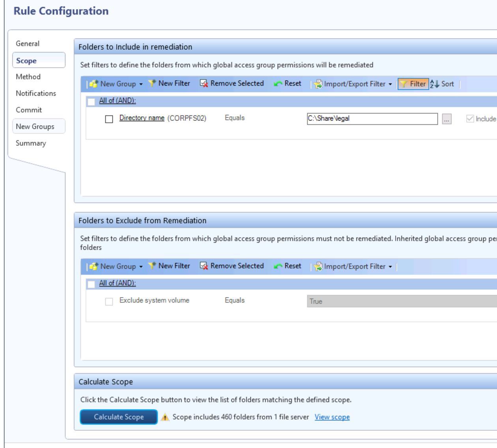Check the Directory name filter checkbox
The height and width of the screenshot is (448, 497).
[109, 119]
